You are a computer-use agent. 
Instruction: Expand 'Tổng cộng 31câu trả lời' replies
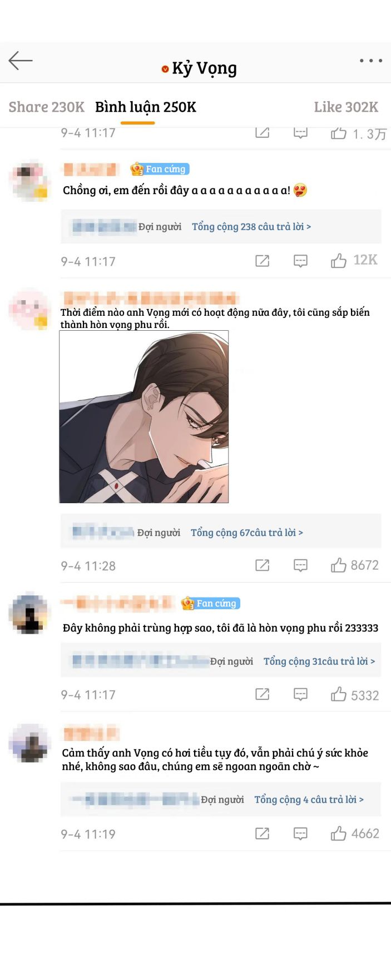pos(319,661)
